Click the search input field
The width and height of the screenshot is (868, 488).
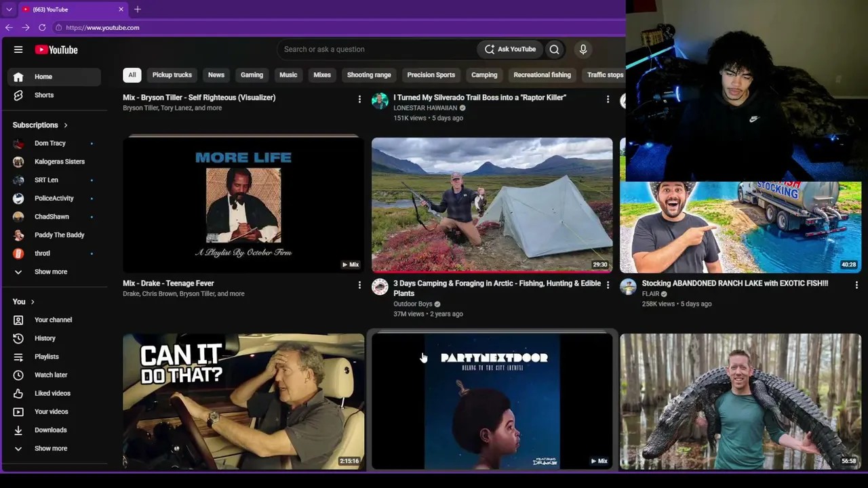(x=376, y=49)
